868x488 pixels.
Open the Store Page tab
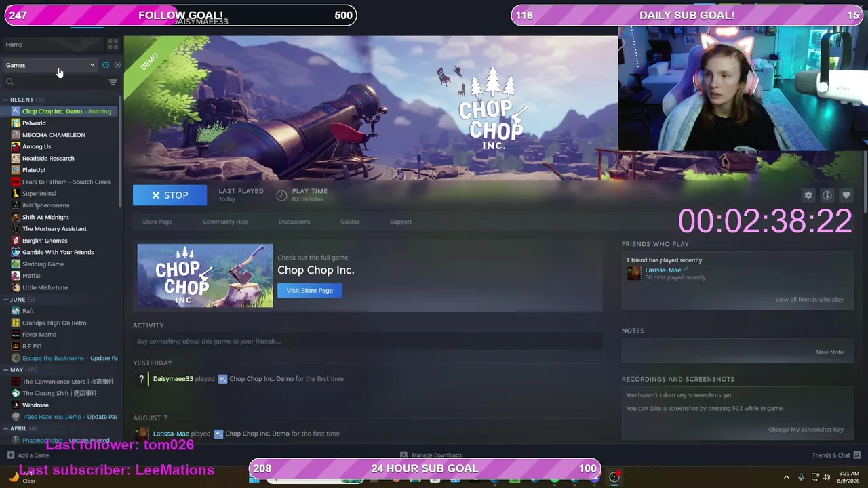coord(157,222)
